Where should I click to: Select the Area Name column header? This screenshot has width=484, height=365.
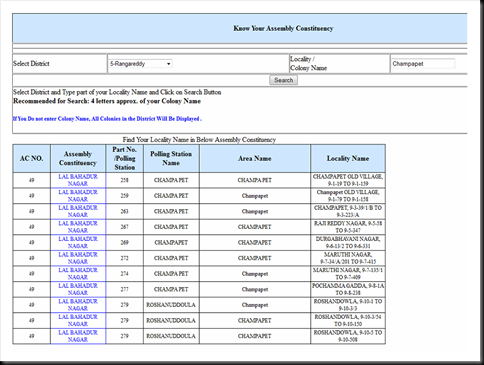[255, 158]
